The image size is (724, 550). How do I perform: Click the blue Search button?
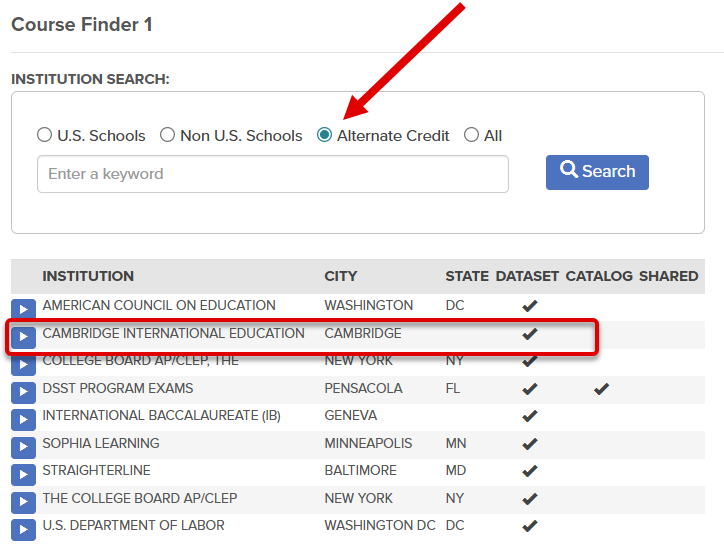597,172
